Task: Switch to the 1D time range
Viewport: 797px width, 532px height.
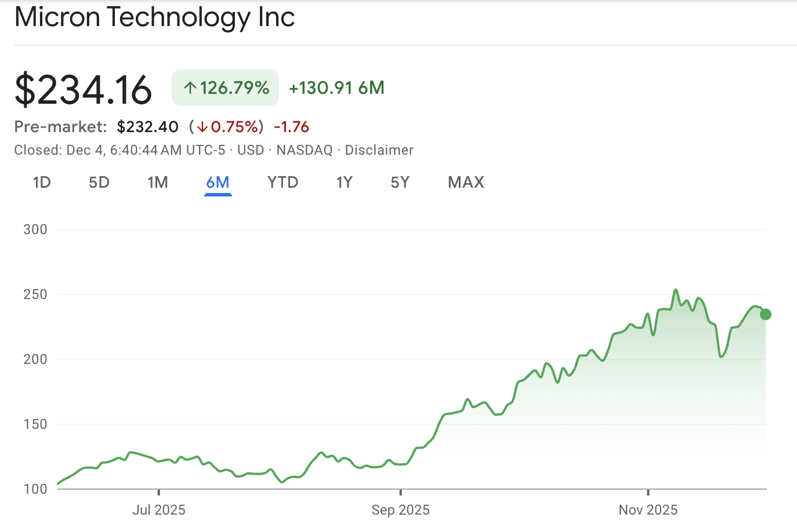Action: (41, 182)
